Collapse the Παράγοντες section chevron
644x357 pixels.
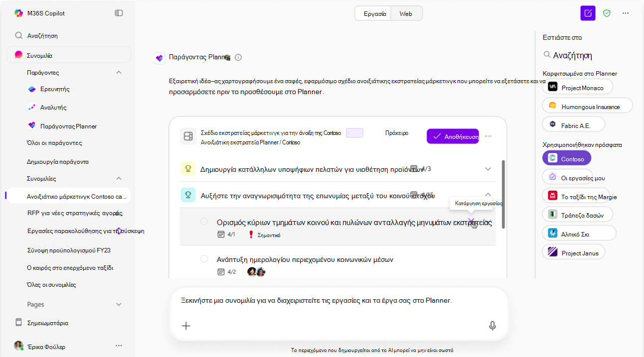click(119, 73)
